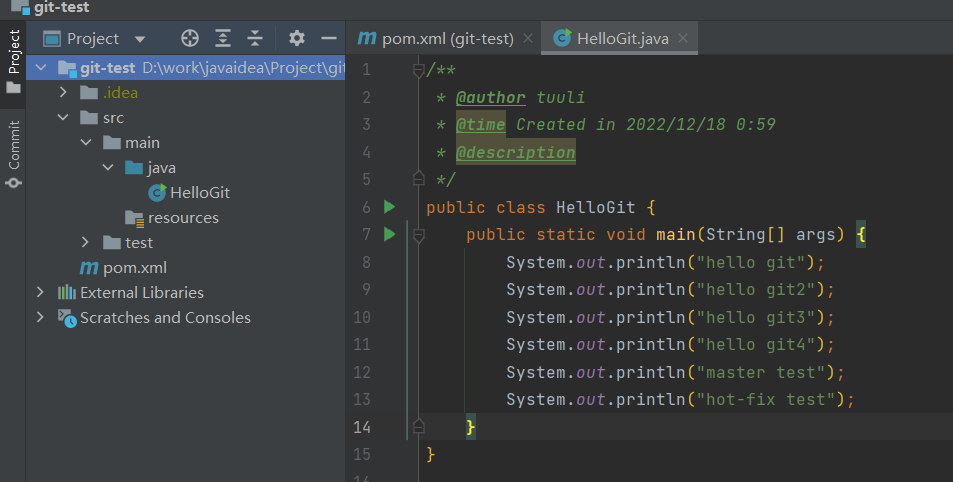Select the resources folder in tree
Viewport: 953px width, 482px height.
click(182, 218)
